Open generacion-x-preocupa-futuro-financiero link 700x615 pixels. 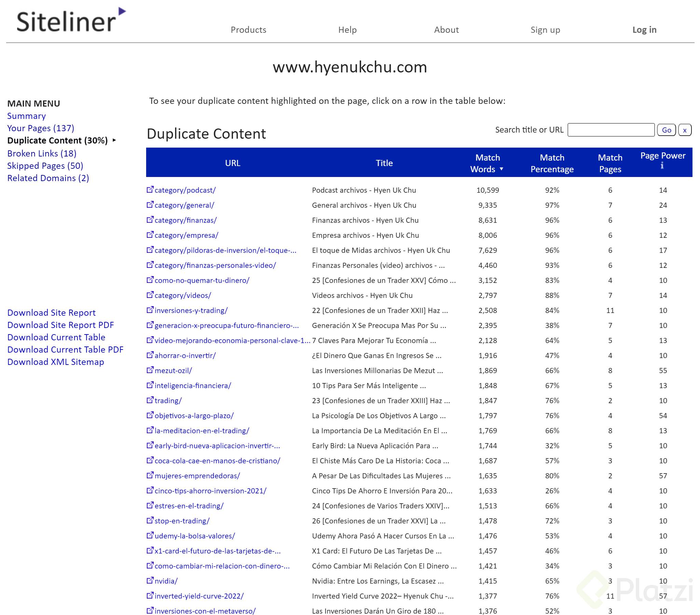(x=226, y=326)
